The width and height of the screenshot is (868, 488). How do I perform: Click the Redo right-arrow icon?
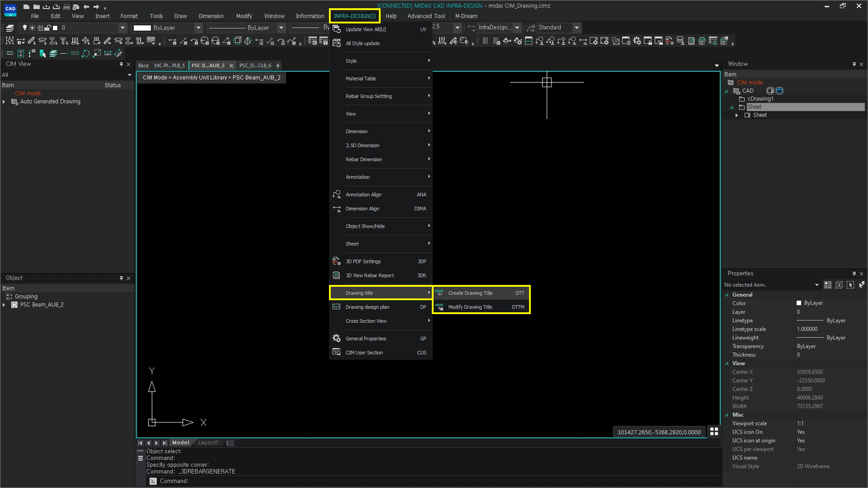96,7
